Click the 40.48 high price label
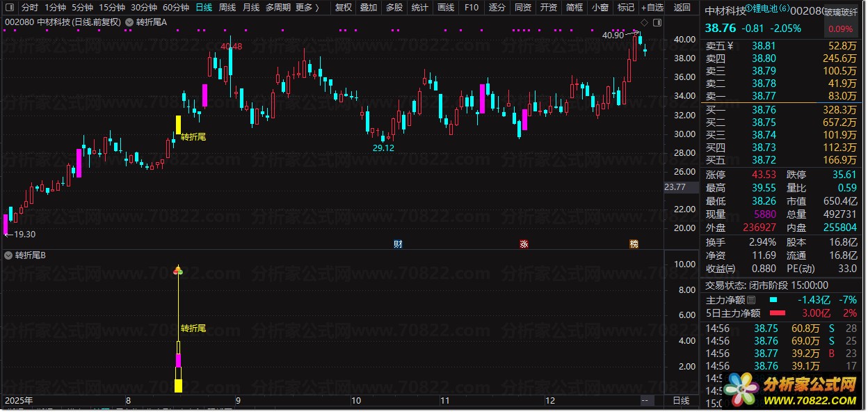 point(231,47)
